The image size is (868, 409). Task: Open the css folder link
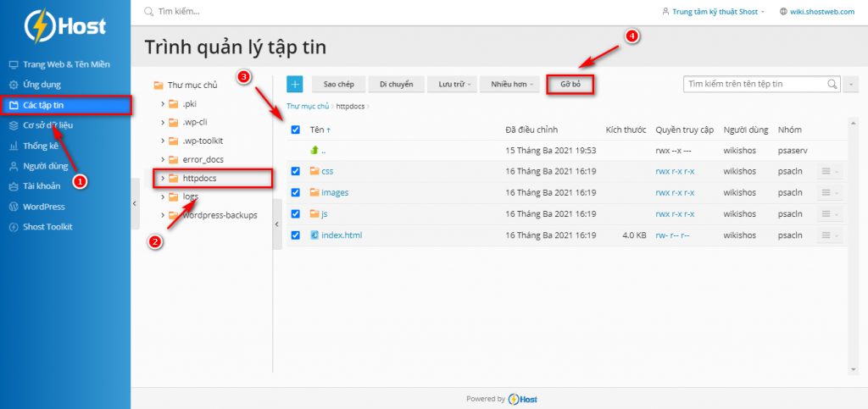click(x=327, y=171)
